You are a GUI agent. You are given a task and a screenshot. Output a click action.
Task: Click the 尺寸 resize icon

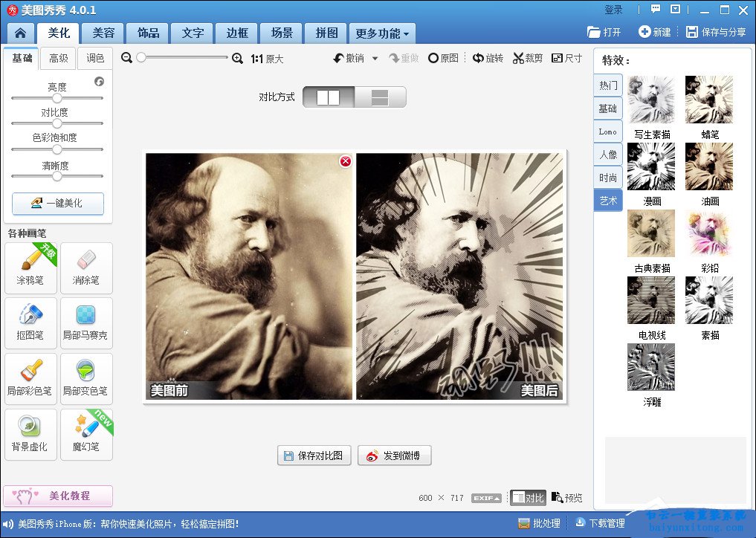click(x=566, y=56)
